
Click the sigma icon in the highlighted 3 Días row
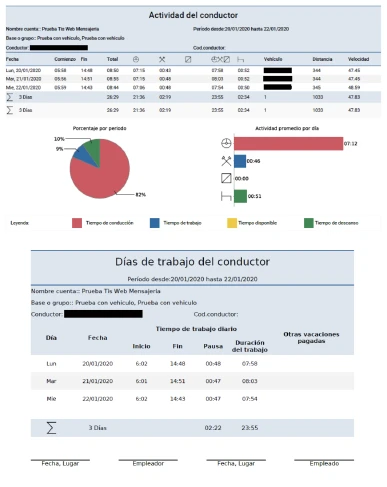10,97
